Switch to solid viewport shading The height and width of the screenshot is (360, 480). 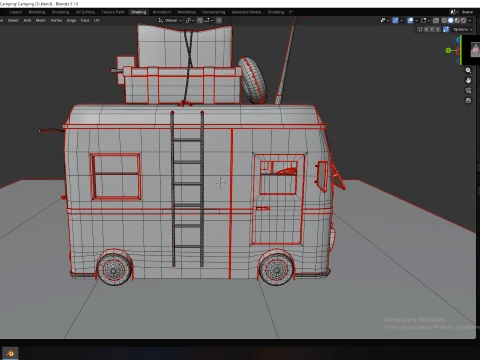450,20
